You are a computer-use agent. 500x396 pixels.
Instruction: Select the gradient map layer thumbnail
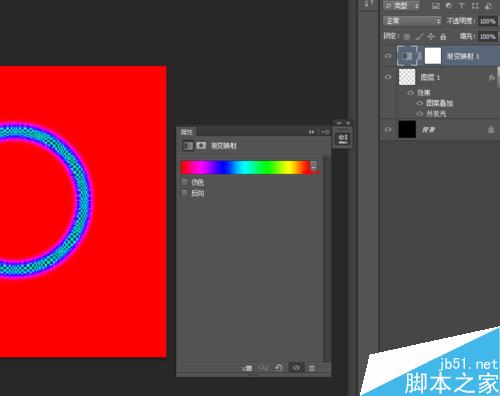pyautogui.click(x=407, y=56)
